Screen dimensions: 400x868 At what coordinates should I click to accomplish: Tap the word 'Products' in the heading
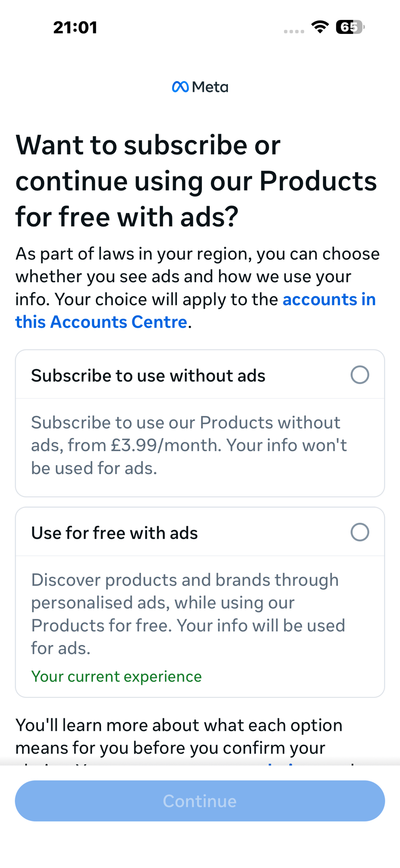click(318, 181)
